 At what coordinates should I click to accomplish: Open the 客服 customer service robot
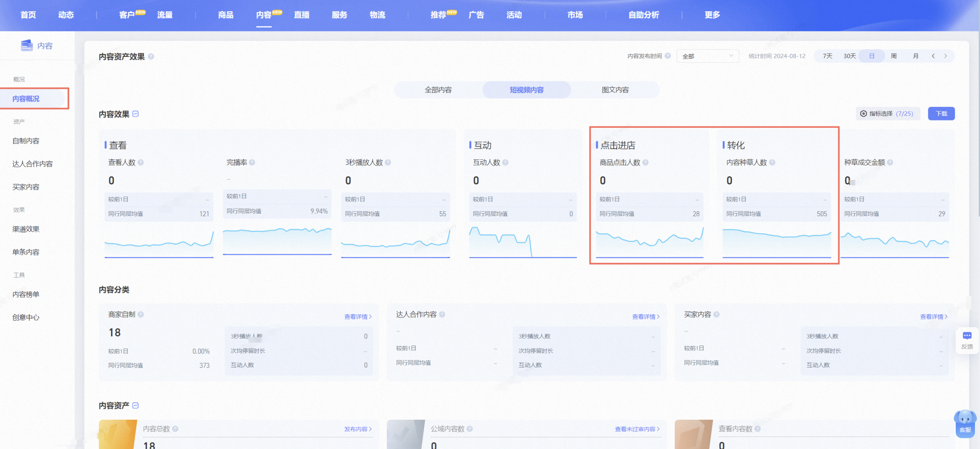[x=965, y=423]
